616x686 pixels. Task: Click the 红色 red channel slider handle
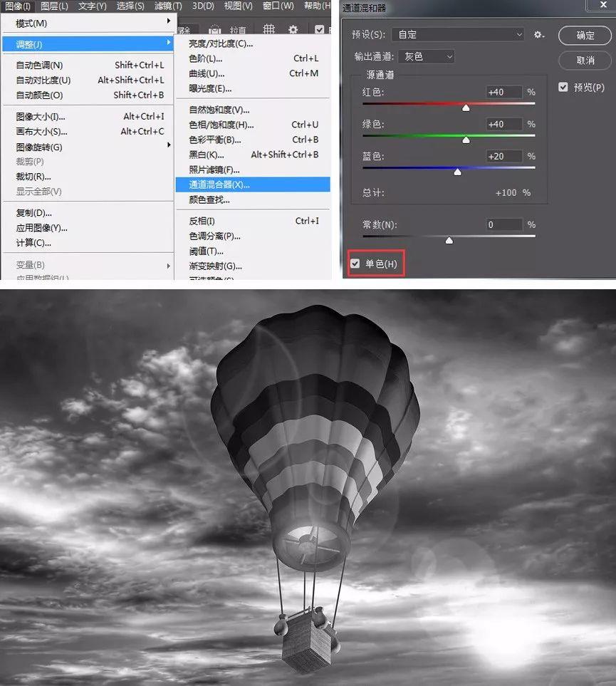coord(466,108)
